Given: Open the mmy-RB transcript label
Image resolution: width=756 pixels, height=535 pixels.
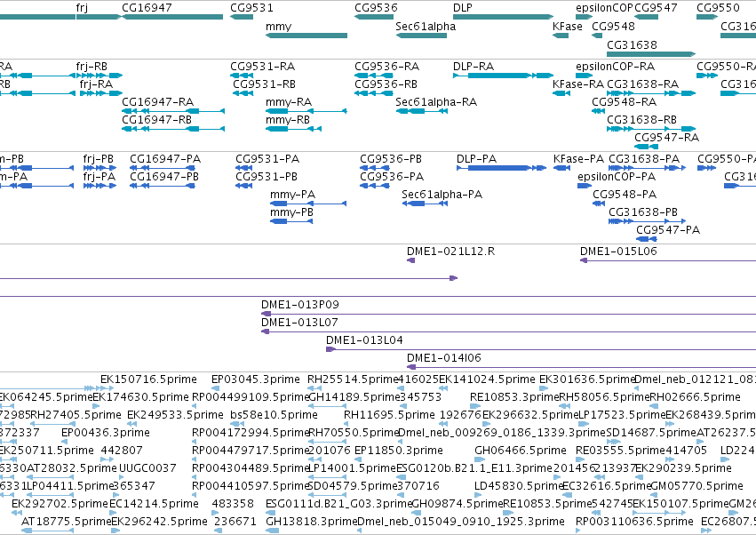Looking at the screenshot, I should point(288,120).
